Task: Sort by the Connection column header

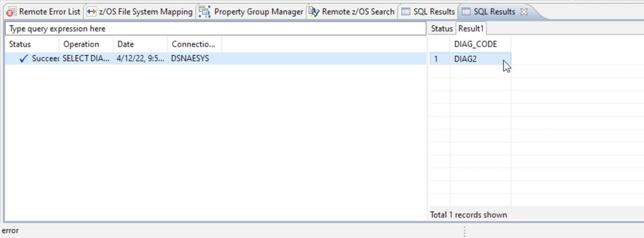Action: [x=194, y=45]
